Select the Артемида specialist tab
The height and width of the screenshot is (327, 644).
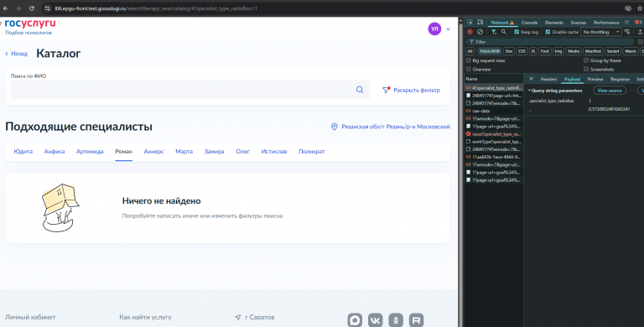[x=90, y=151]
